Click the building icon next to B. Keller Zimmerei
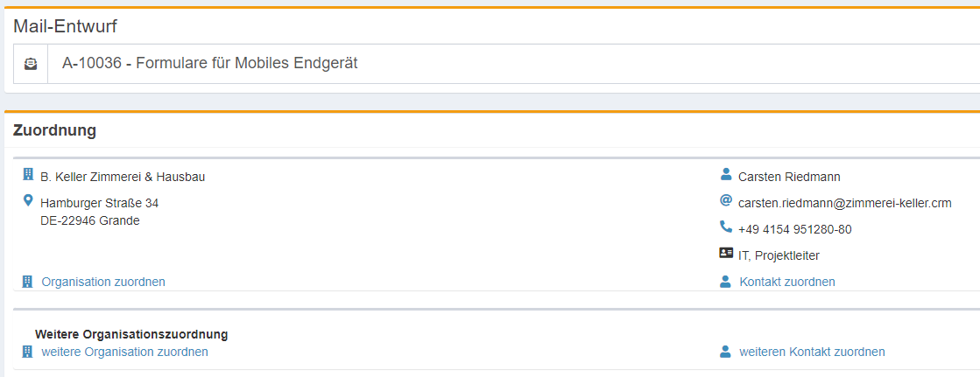Screen dimensions: 980x377 pos(27,175)
